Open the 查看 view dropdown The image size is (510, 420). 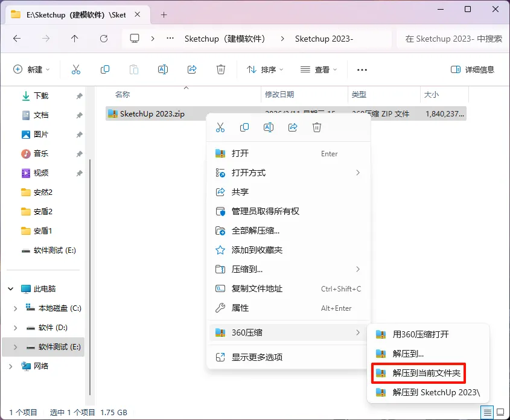pyautogui.click(x=319, y=69)
